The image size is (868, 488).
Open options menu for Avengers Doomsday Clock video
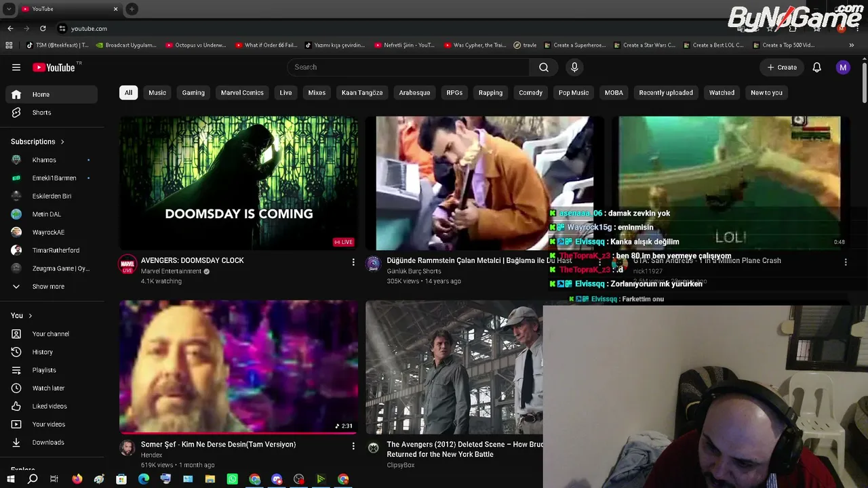click(353, 262)
